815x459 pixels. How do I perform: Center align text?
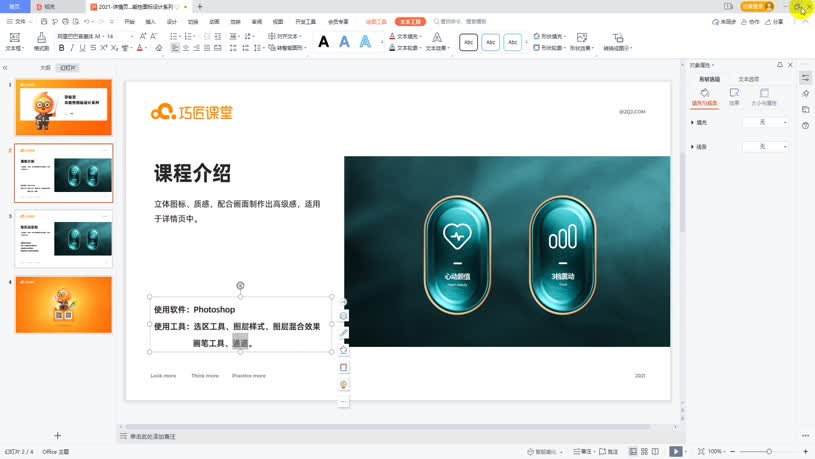[186, 48]
